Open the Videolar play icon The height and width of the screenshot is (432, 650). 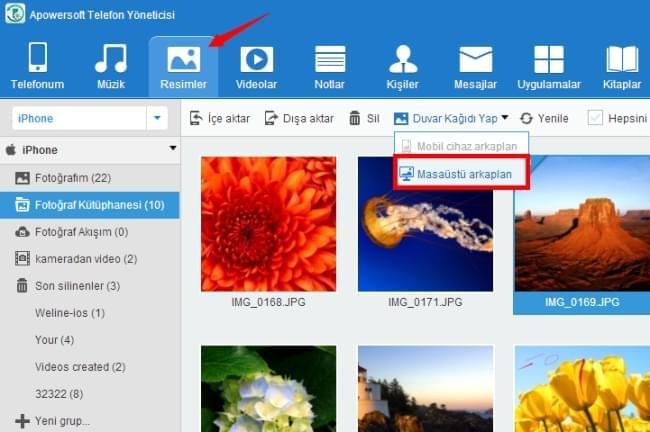(256, 59)
